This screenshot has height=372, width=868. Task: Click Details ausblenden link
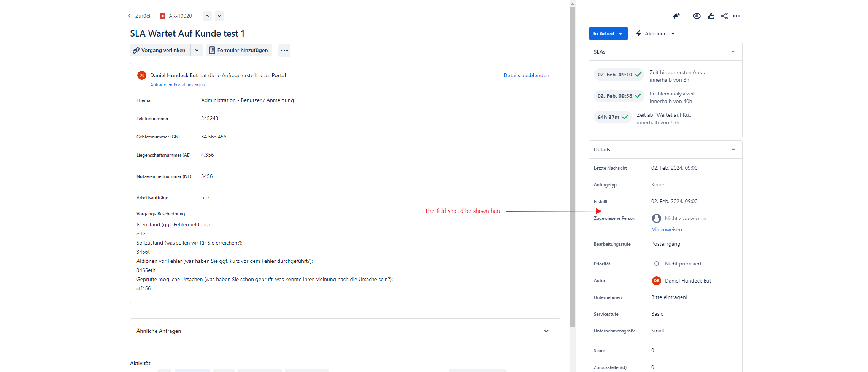click(526, 75)
